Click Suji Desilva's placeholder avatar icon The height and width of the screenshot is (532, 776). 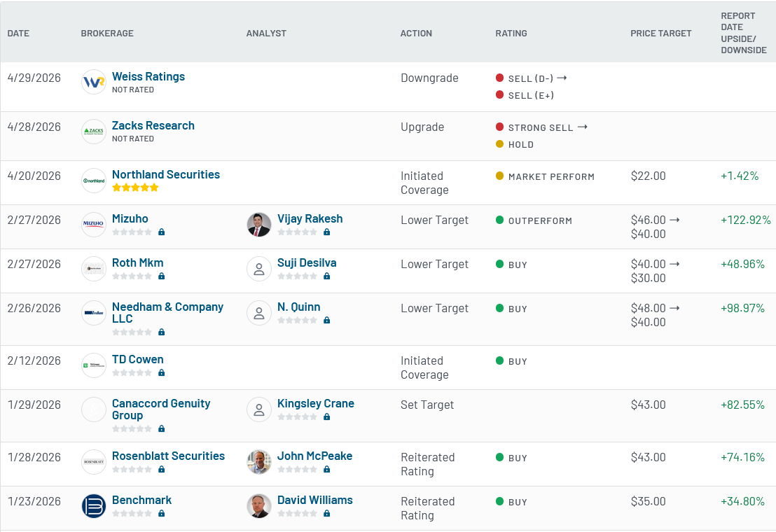pos(259,269)
